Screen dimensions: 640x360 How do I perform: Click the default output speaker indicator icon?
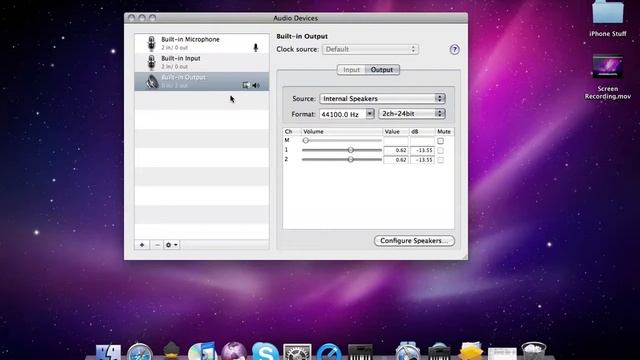pyautogui.click(x=256, y=85)
